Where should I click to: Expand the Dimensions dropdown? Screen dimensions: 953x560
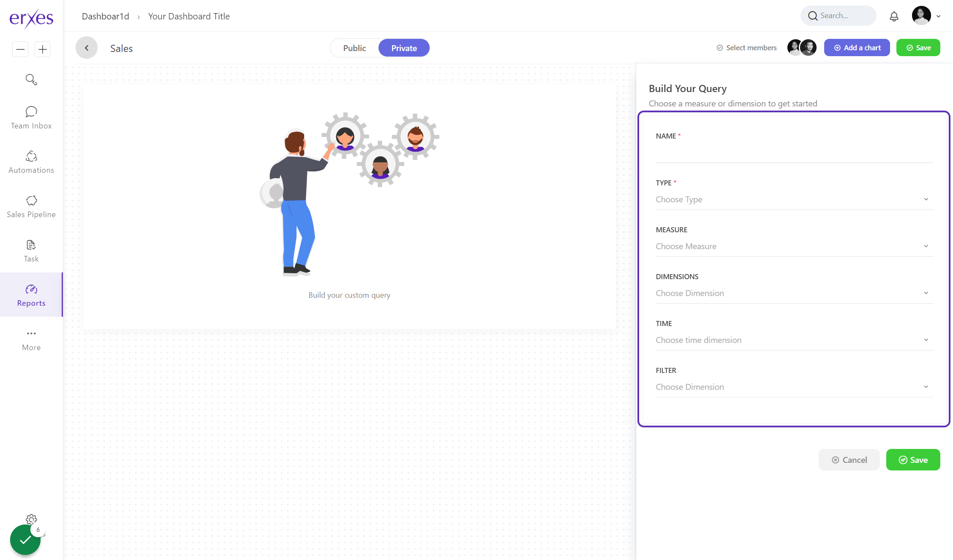tap(794, 293)
